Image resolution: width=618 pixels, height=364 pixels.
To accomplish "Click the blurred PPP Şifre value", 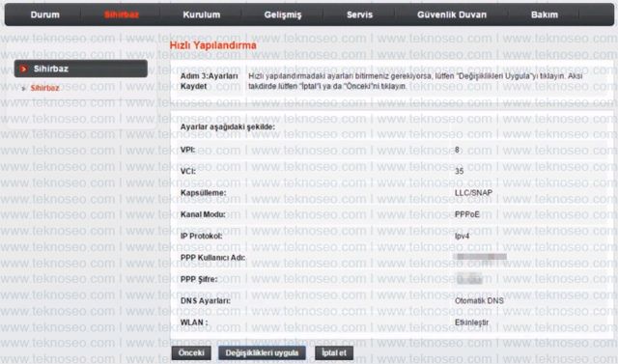I will [x=469, y=278].
